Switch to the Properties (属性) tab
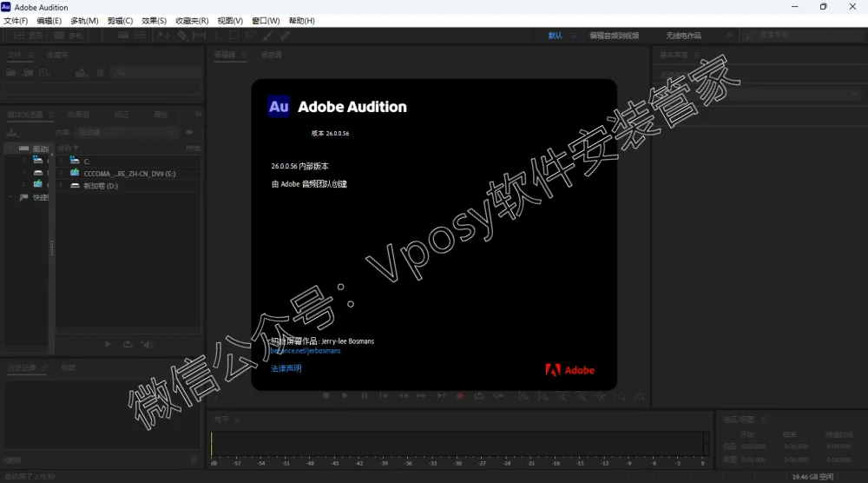This screenshot has width=868, height=483. (x=161, y=115)
